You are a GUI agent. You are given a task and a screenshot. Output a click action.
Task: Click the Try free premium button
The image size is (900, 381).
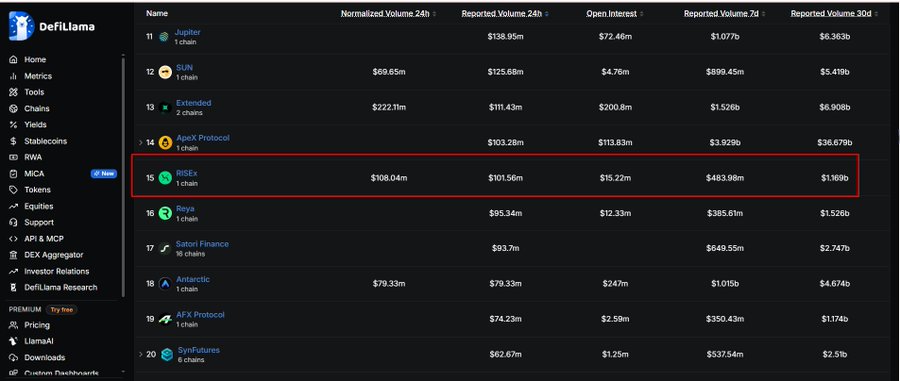click(x=61, y=310)
